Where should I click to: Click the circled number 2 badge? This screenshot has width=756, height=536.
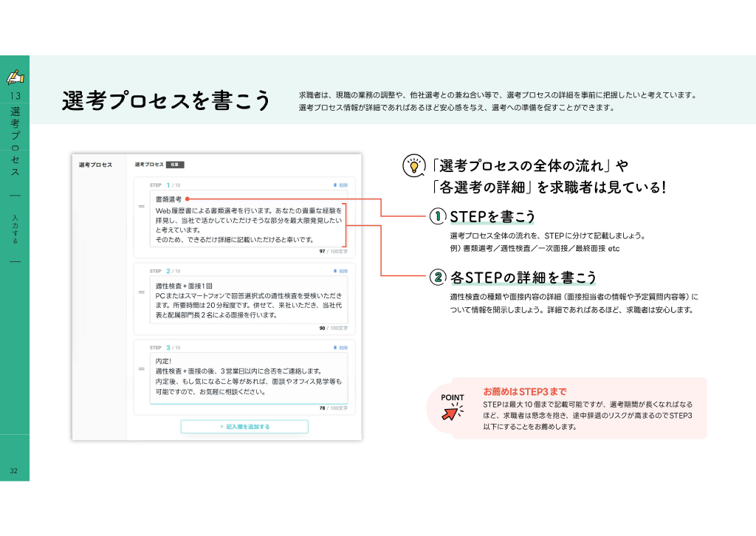pyautogui.click(x=437, y=277)
